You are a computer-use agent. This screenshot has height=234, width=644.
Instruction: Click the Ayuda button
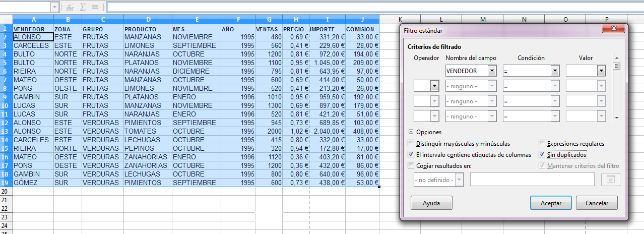tap(431, 203)
